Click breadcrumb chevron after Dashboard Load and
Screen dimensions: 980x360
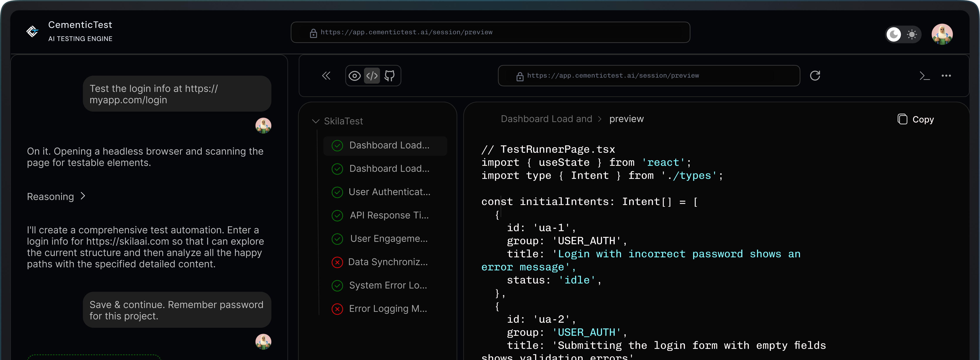tap(600, 119)
